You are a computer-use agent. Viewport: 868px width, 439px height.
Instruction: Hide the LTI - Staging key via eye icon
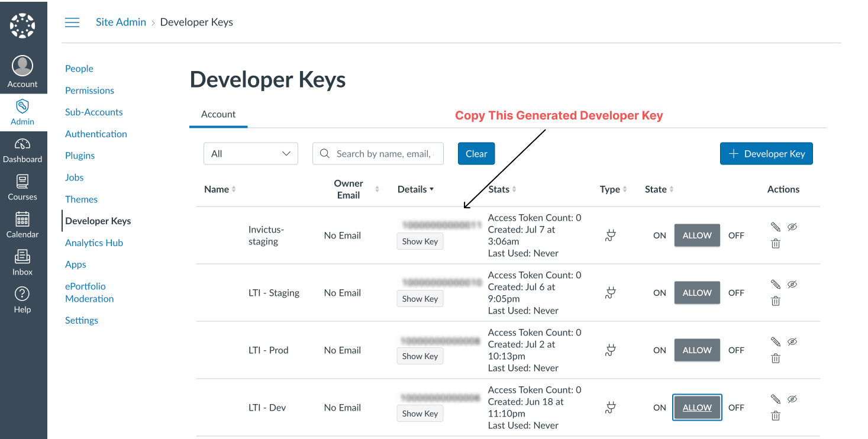792,284
